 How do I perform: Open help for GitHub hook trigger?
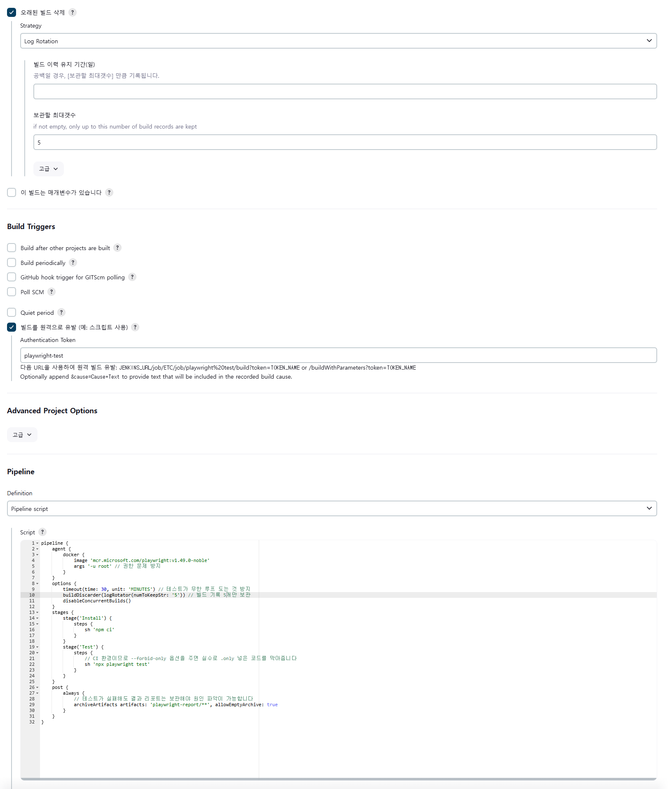tap(132, 277)
